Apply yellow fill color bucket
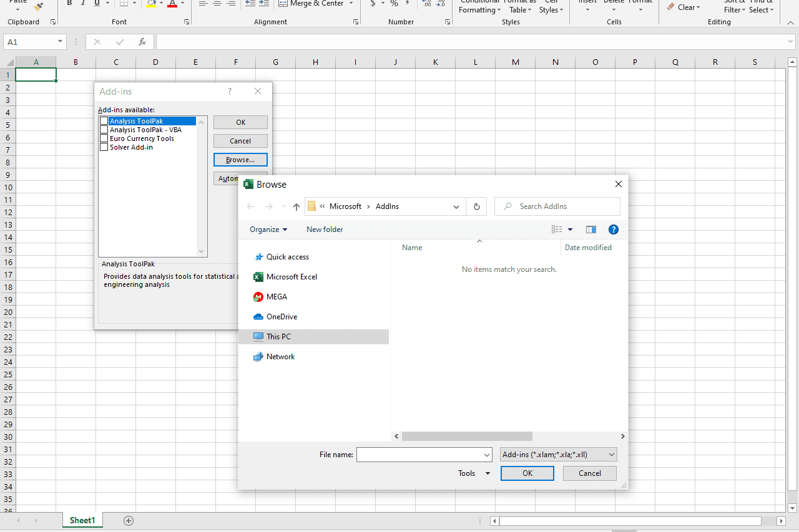 pos(150,4)
